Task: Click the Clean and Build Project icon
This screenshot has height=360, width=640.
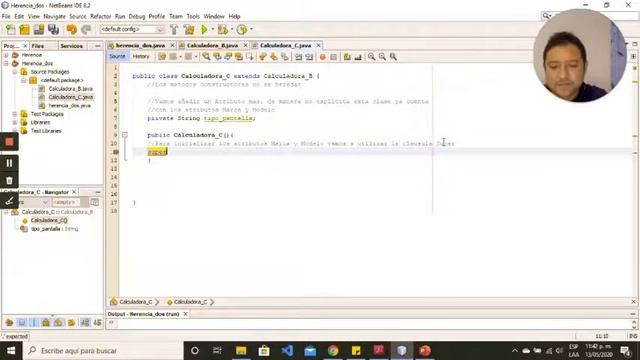Action: (x=189, y=29)
